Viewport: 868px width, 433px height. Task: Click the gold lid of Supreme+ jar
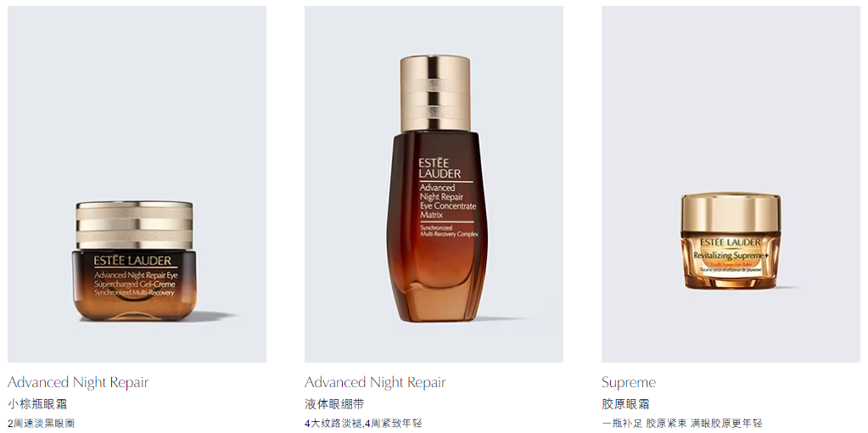pos(731,213)
